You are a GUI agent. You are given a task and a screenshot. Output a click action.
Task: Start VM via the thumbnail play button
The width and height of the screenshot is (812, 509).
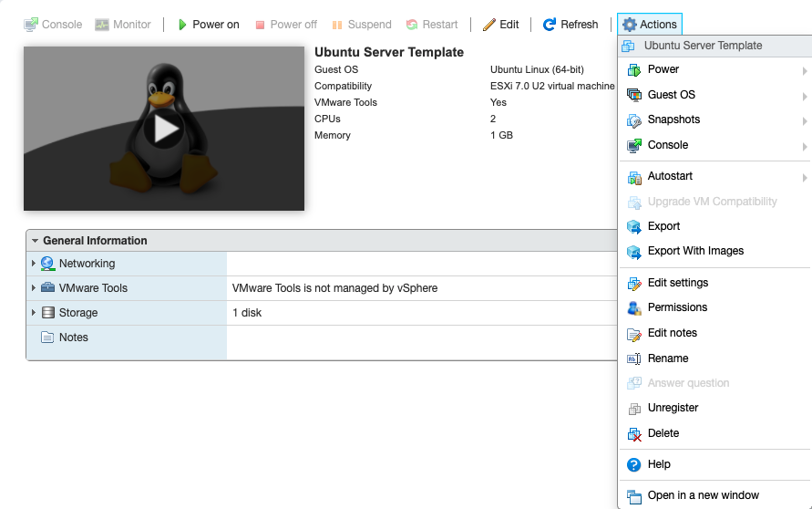pyautogui.click(x=164, y=129)
